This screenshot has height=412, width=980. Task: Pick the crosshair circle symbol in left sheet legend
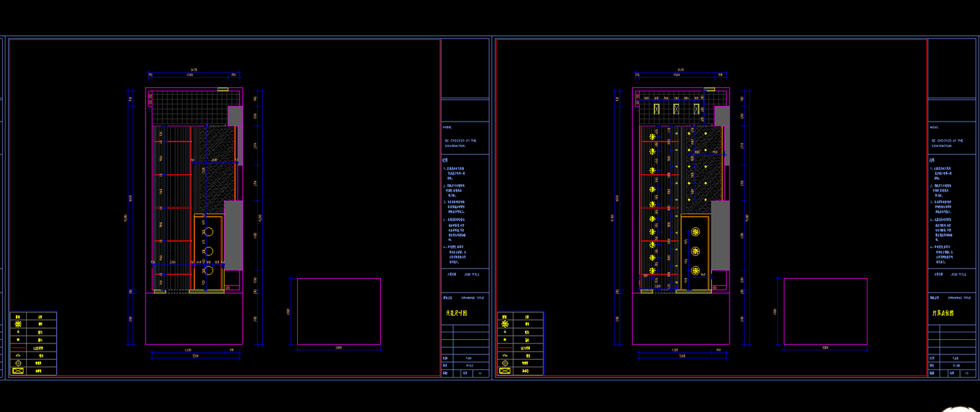18,363
